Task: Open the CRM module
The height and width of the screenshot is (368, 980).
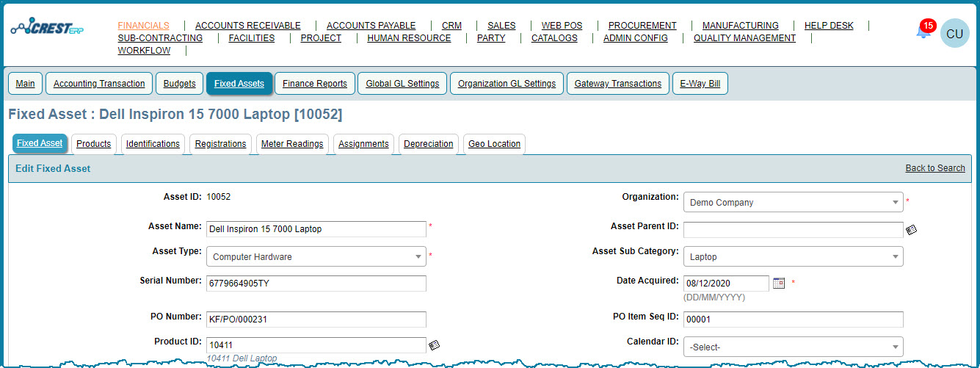Action: click(451, 25)
